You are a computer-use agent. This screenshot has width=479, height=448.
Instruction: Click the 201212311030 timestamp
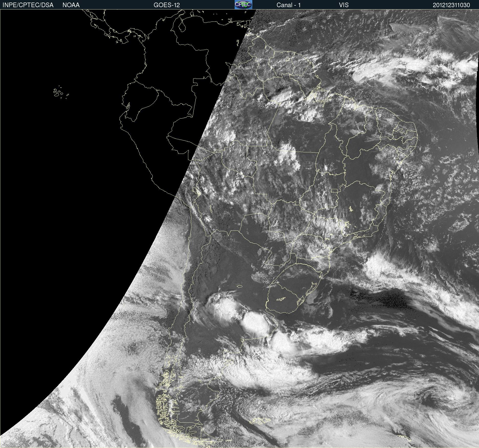tap(451, 5)
